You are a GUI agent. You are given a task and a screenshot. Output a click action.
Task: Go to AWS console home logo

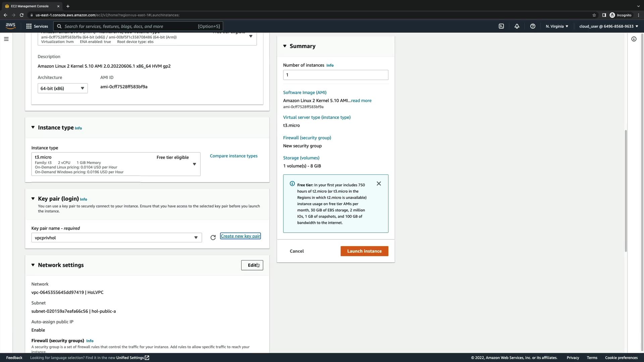10,26
